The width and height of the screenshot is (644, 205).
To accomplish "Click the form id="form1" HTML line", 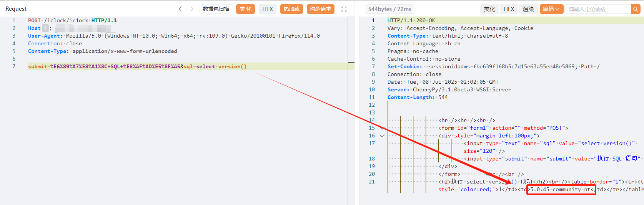I will pos(503,128).
